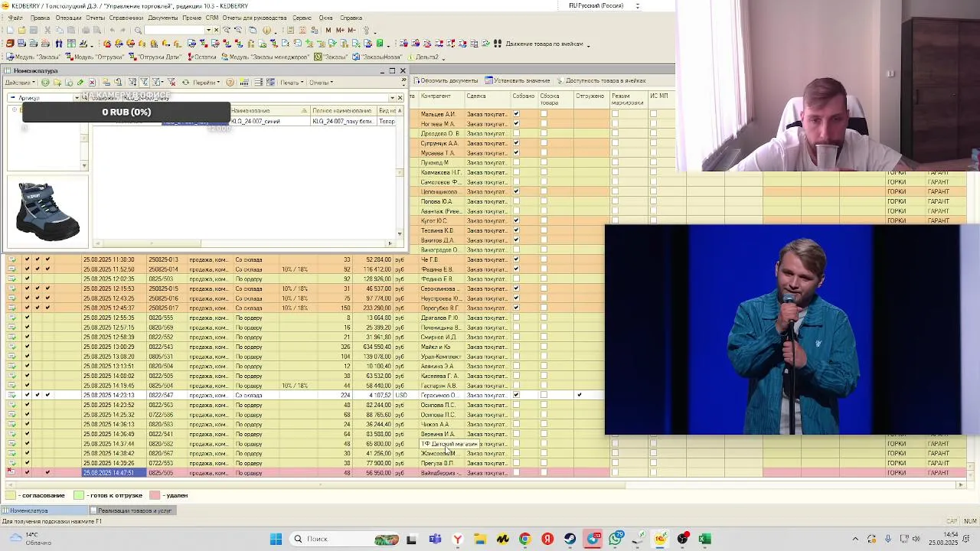Open Отчеты для руководства menu

pyautogui.click(x=255, y=18)
